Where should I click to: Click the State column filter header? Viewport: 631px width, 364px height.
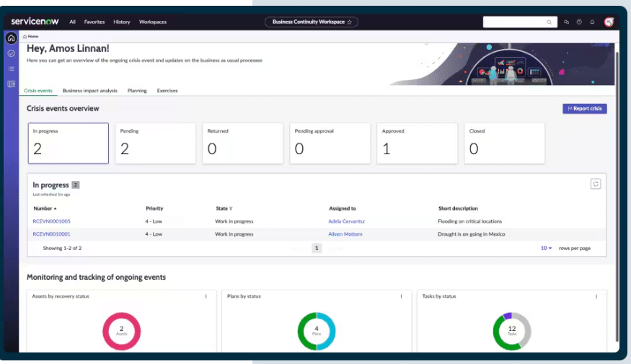point(224,208)
